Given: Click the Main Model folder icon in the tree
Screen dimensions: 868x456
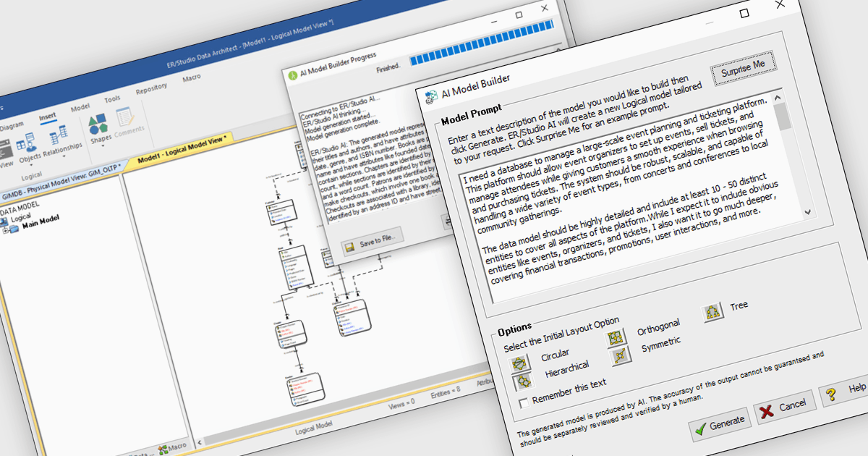Looking at the screenshot, I should click(x=15, y=229).
